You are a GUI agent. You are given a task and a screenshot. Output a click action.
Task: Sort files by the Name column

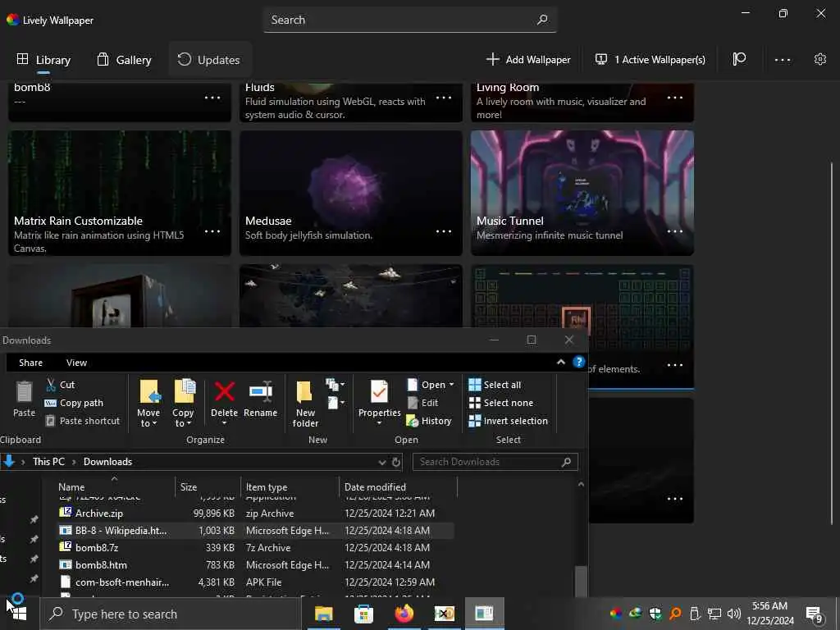[x=115, y=487]
